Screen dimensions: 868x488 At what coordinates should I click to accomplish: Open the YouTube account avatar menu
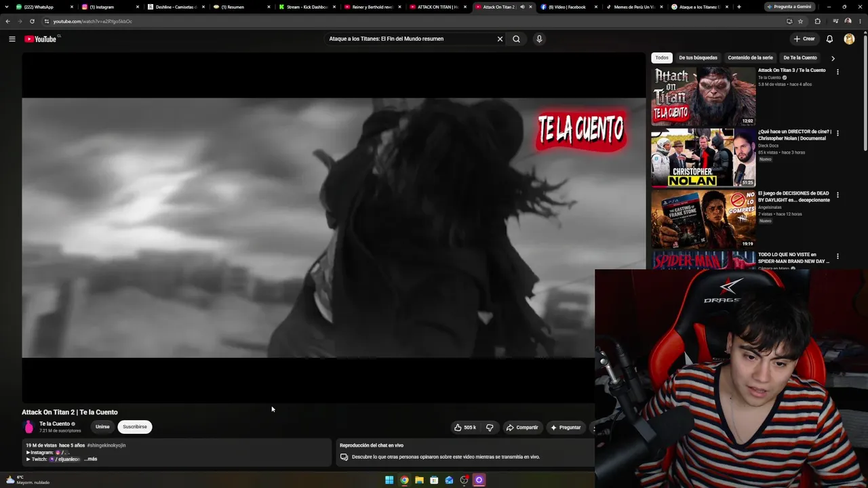point(849,39)
